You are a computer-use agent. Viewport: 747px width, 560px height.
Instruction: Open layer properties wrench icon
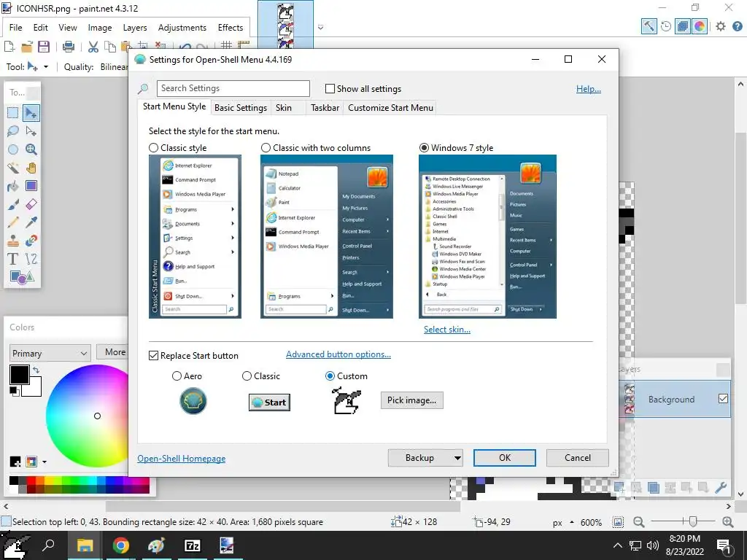pos(721,487)
